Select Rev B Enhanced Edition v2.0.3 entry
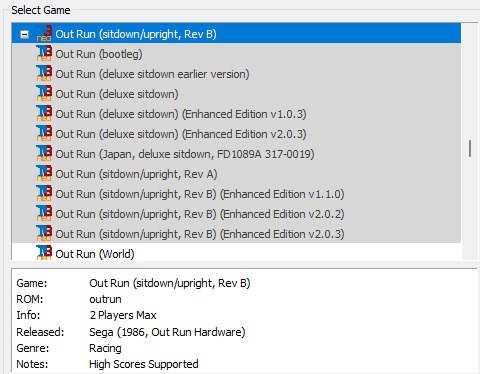Screen dimensions: 480x374 200,234
